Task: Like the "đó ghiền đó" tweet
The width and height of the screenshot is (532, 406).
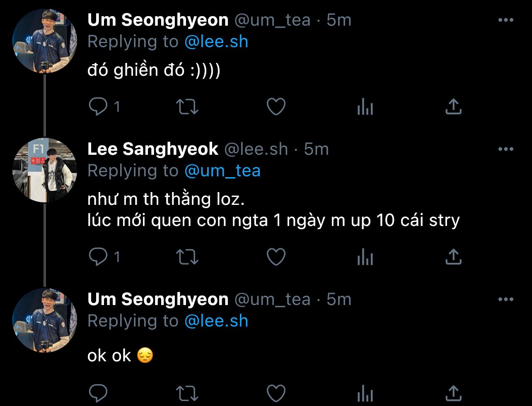Action: pos(276,107)
